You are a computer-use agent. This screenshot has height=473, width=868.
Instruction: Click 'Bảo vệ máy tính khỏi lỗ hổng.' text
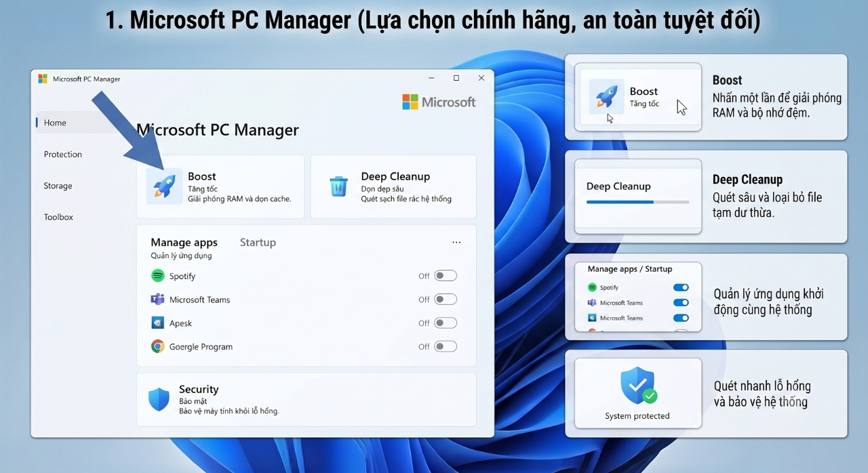click(x=229, y=411)
